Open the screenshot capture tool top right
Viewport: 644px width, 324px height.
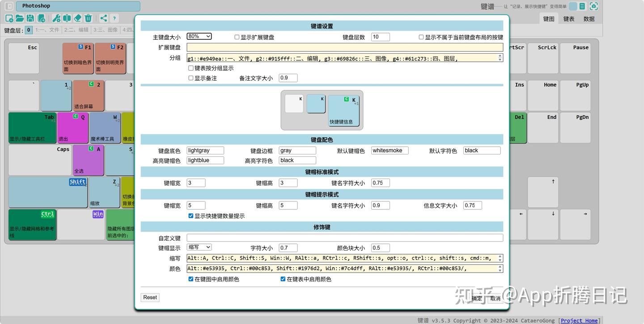[x=594, y=6]
